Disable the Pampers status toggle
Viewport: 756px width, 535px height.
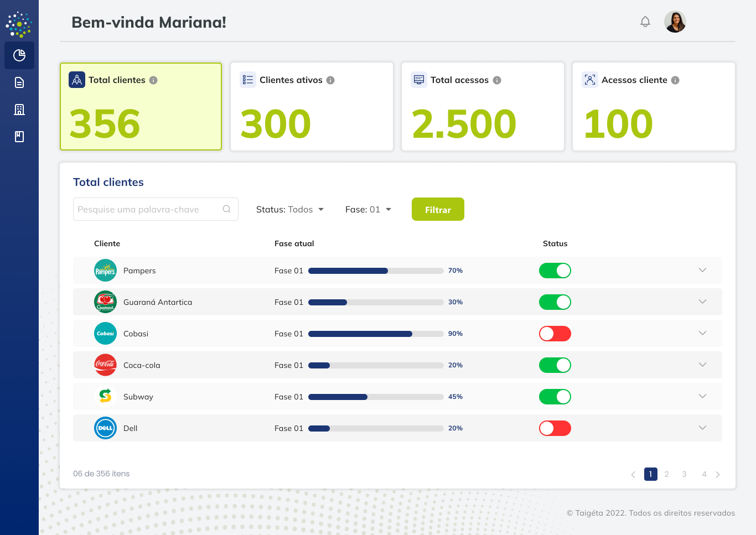coord(555,271)
